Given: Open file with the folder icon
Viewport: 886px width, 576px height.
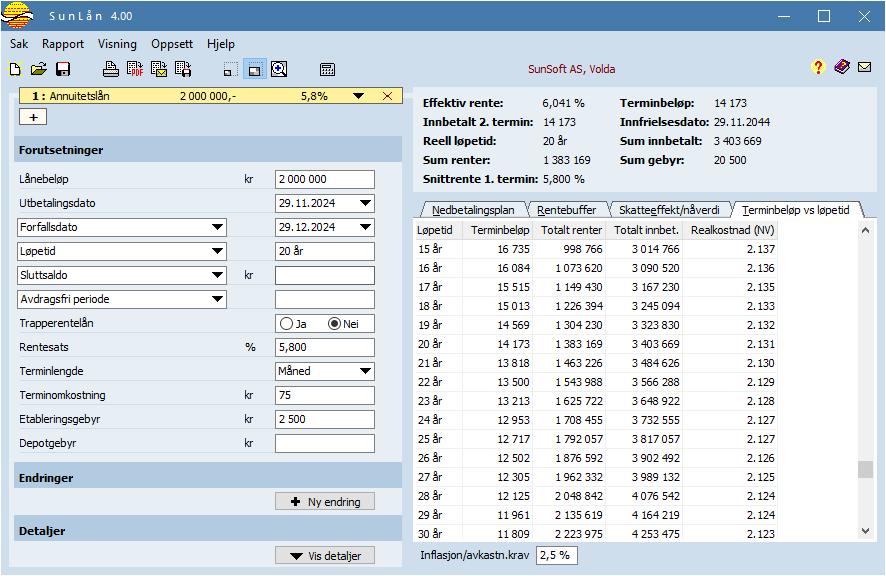Looking at the screenshot, I should 39,69.
